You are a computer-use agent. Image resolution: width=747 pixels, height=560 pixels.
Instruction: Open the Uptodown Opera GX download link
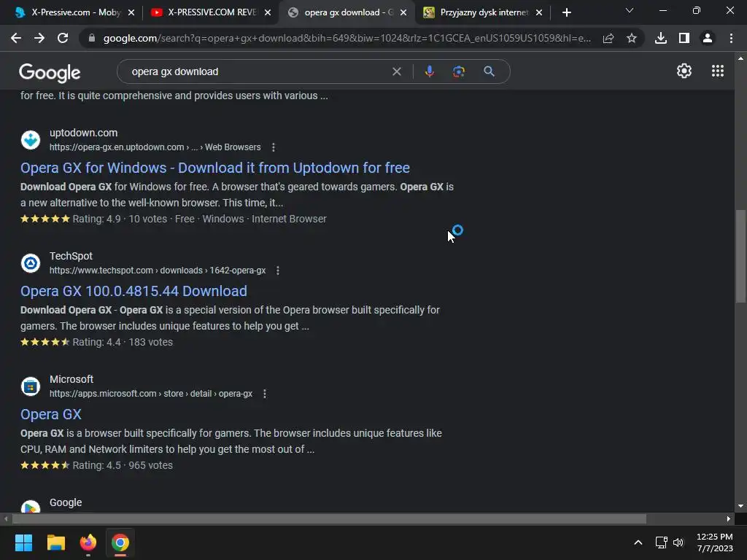click(x=215, y=168)
